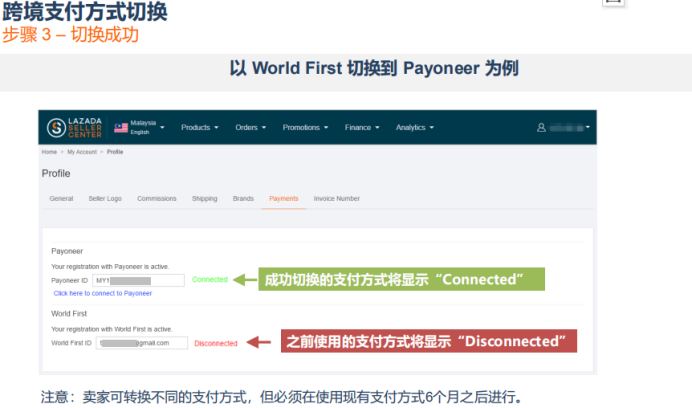Image resolution: width=692 pixels, height=408 pixels.
Task: Click 'Your registration with World First is active' text
Action: 112,329
